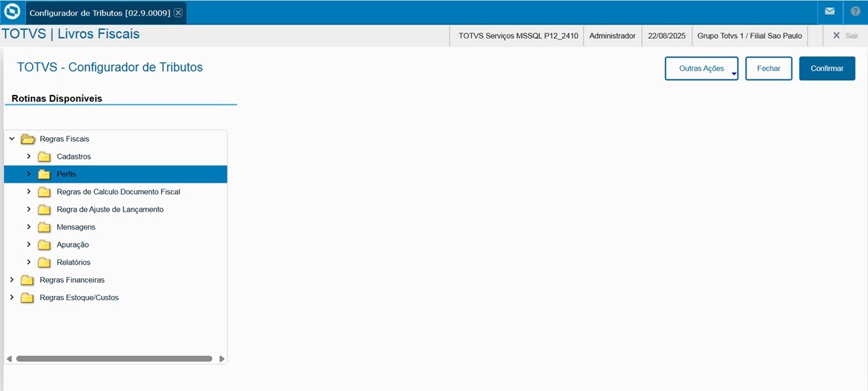Click the tree horizontal scrollbar thumb
This screenshot has width=868, height=391.
tap(114, 358)
